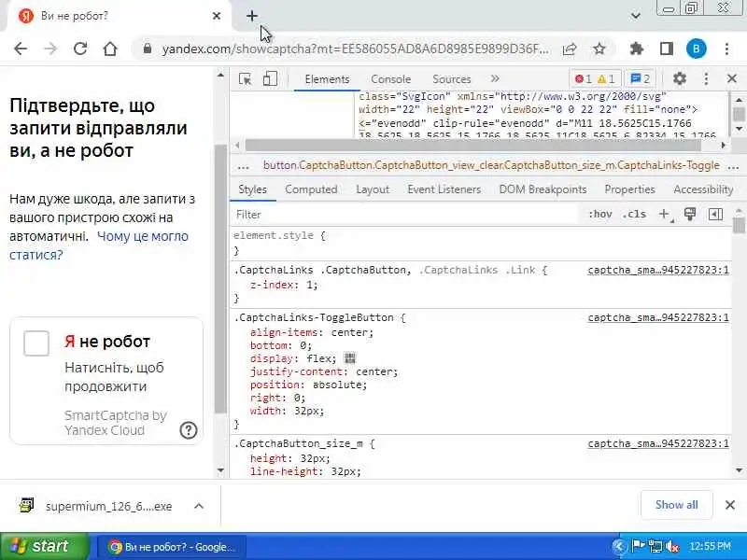Click the padlock site info icon
This screenshot has width=747, height=560.
(148, 49)
